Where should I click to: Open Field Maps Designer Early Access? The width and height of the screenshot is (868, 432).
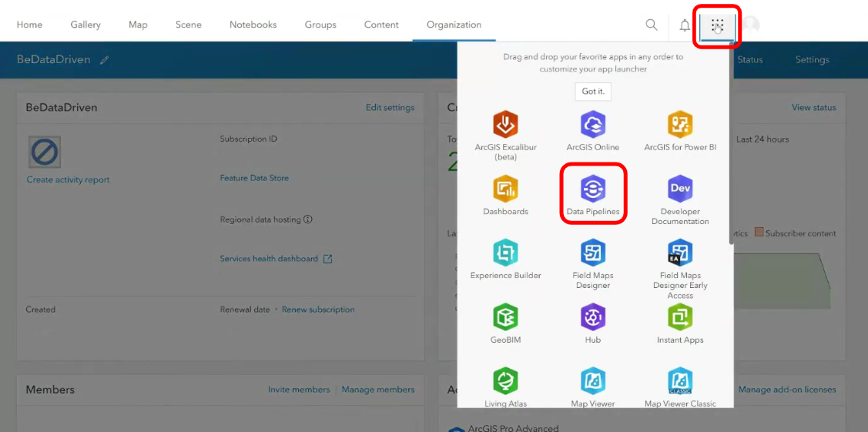(680, 270)
